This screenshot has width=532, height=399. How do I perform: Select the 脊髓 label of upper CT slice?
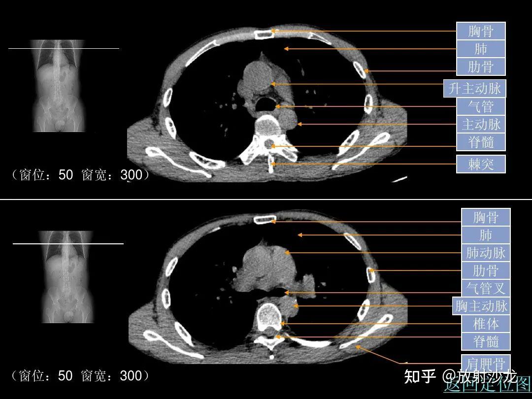pyautogui.click(x=481, y=142)
